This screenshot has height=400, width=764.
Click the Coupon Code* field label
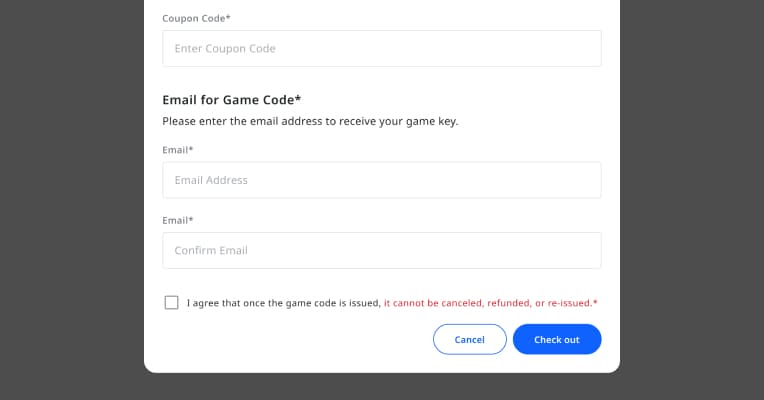click(x=196, y=19)
